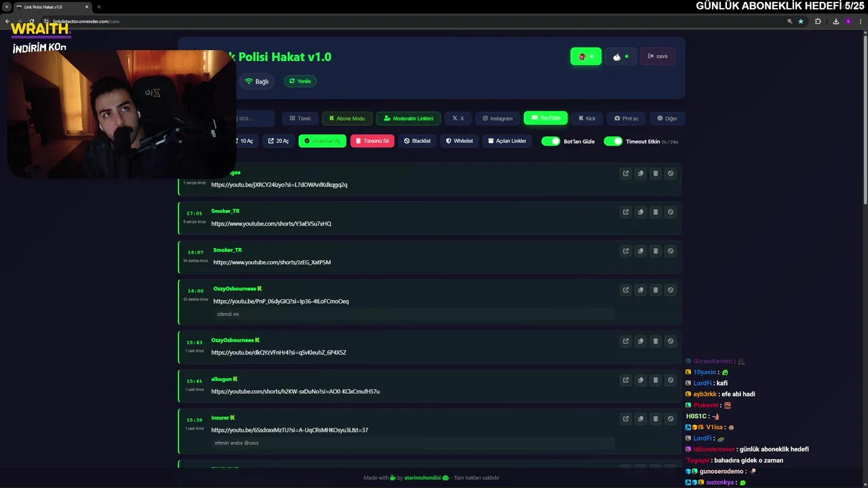Screen dimensions: 868x488
Task: Filter links by X
Action: tap(458, 119)
